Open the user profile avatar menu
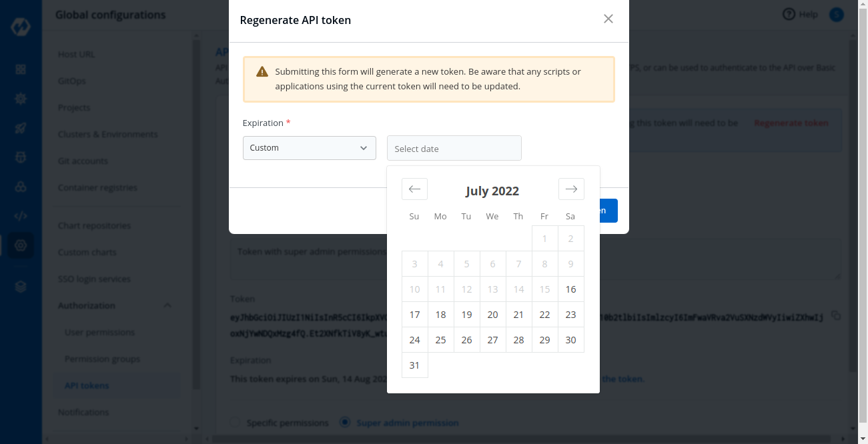Viewport: 868px width, 444px height. click(836, 14)
